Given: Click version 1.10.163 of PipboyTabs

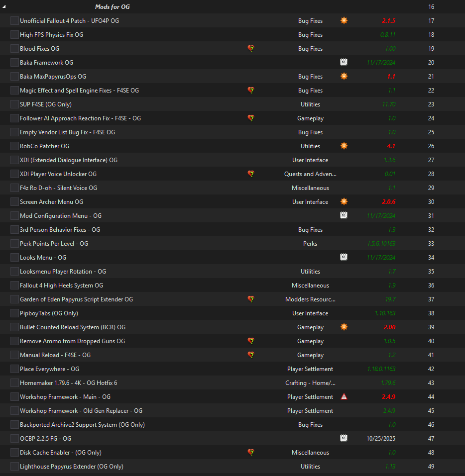Looking at the screenshot, I should pyautogui.click(x=385, y=313).
